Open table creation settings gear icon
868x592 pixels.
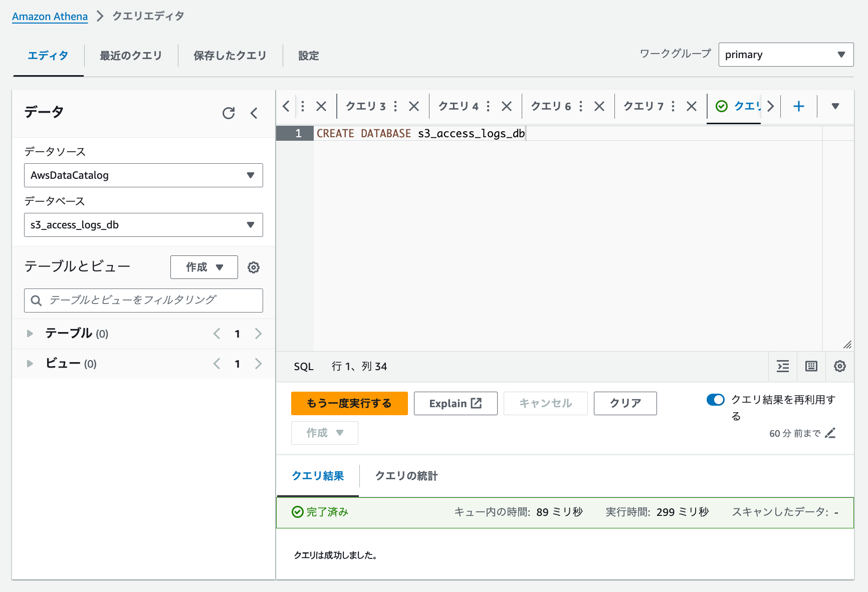point(254,267)
